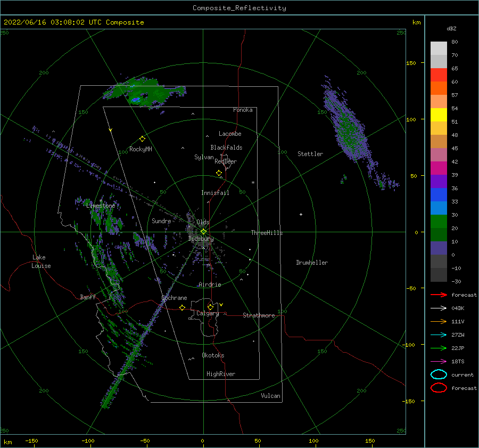Click the 'current' legend text
The image size is (479, 448).
463,375
